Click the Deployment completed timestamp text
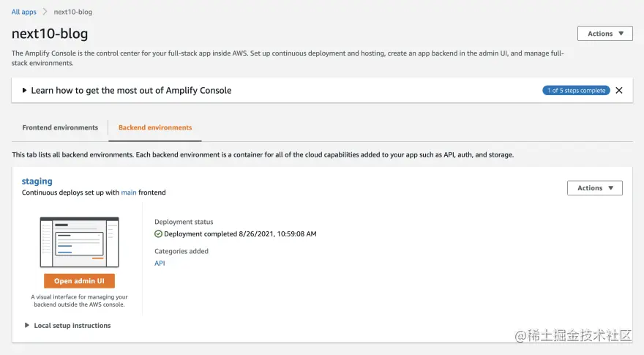The height and width of the screenshot is (355, 644). pyautogui.click(x=240, y=234)
